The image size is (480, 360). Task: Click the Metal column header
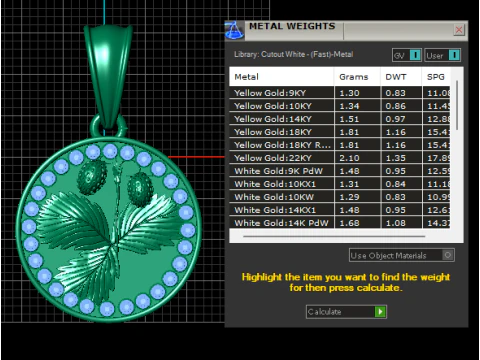tap(281, 77)
